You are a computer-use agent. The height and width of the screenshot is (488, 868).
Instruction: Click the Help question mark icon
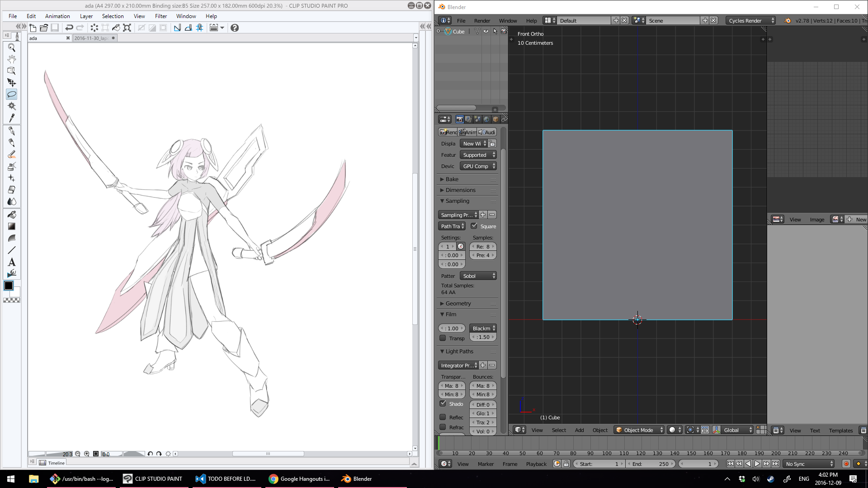235,28
